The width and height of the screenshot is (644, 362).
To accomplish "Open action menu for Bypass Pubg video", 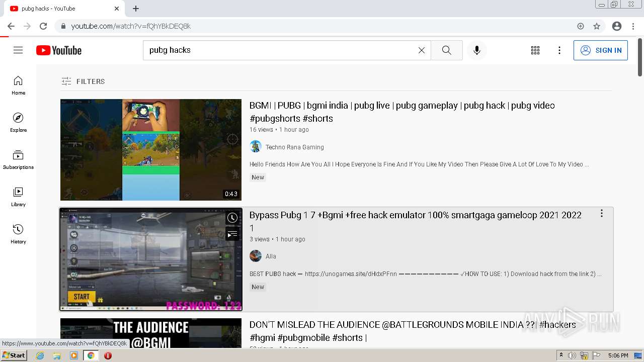I will (601, 214).
